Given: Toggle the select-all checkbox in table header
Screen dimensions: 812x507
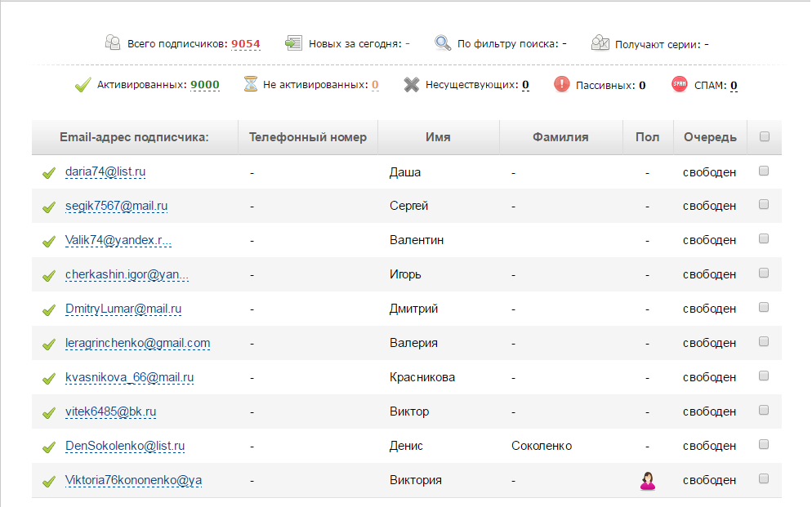Looking at the screenshot, I should point(765,137).
